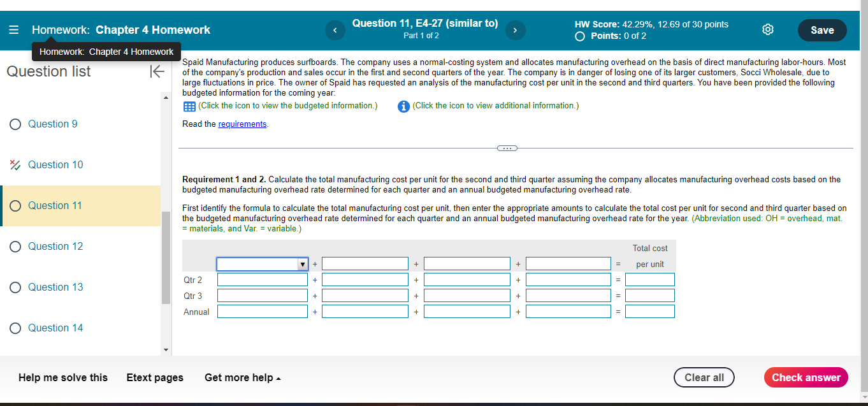Click view the budgeted information link text
Image resolution: width=868 pixels, height=406 pixels.
[287, 106]
